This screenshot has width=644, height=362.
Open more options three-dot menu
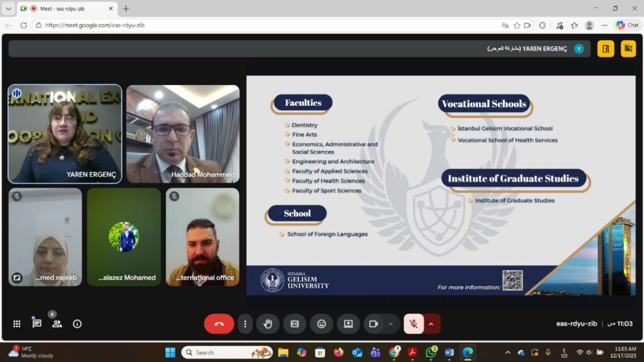(245, 324)
